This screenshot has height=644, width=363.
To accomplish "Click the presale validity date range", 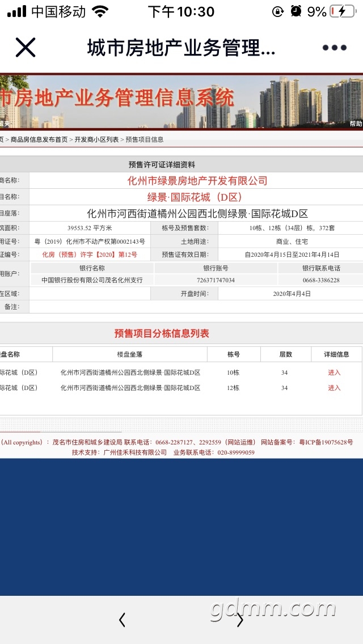I will coord(292,255).
